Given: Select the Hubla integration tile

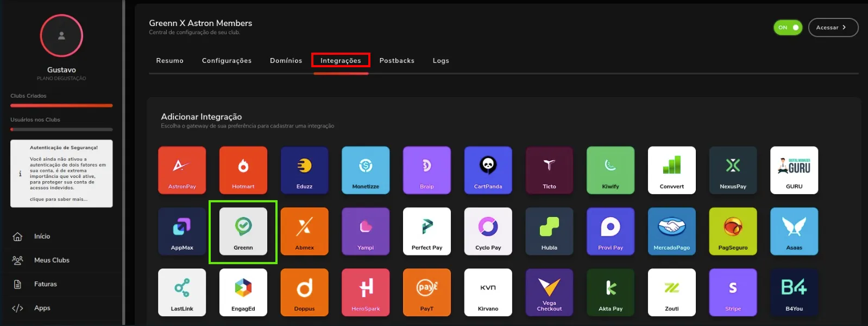Looking at the screenshot, I should (549, 232).
